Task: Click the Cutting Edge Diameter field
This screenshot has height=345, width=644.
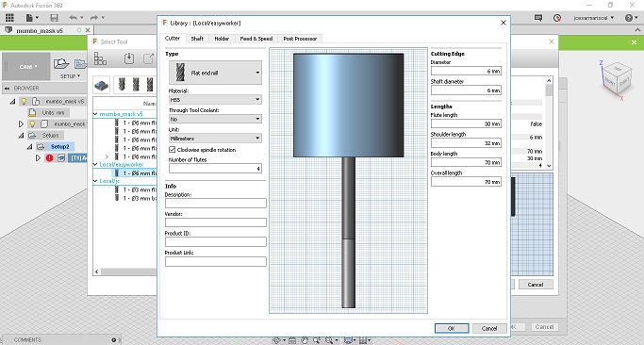Action: 466,71
